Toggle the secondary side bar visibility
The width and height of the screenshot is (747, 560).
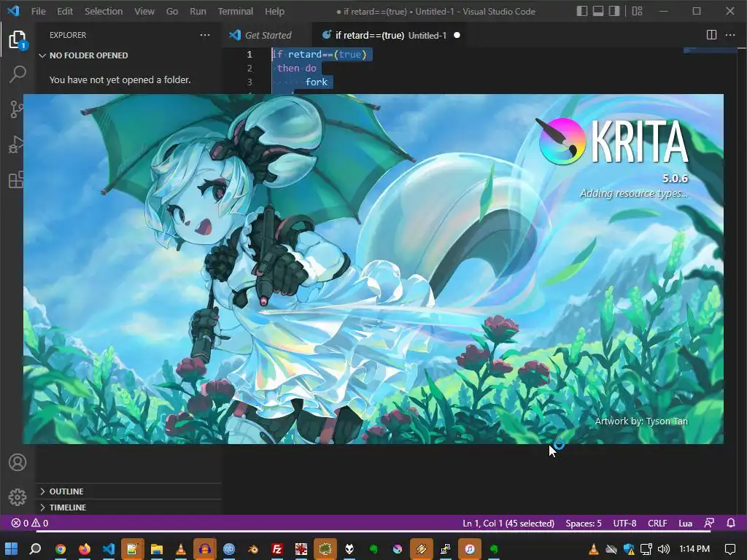[x=614, y=11]
